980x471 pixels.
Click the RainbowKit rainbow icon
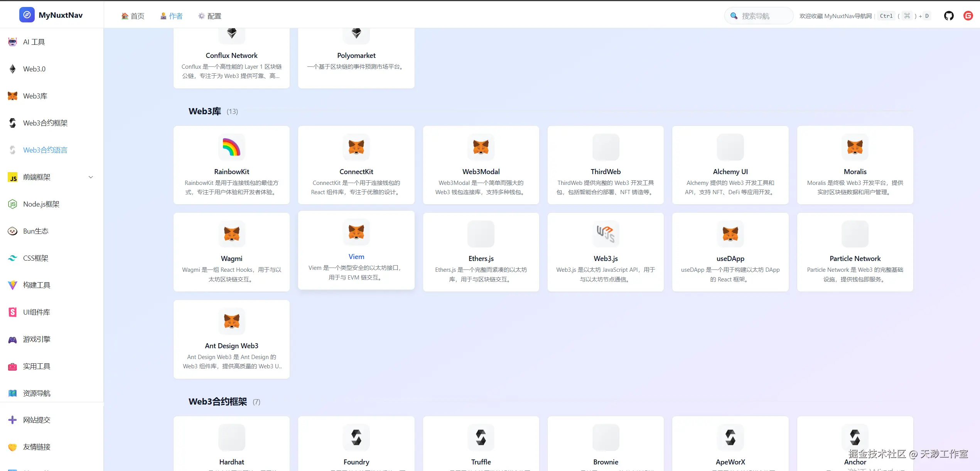click(x=231, y=147)
